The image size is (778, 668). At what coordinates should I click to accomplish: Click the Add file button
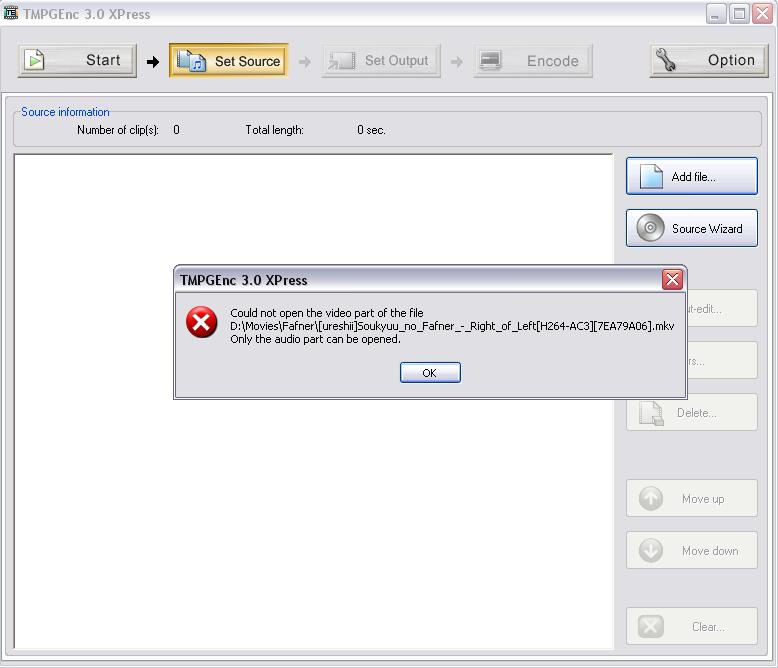point(692,176)
